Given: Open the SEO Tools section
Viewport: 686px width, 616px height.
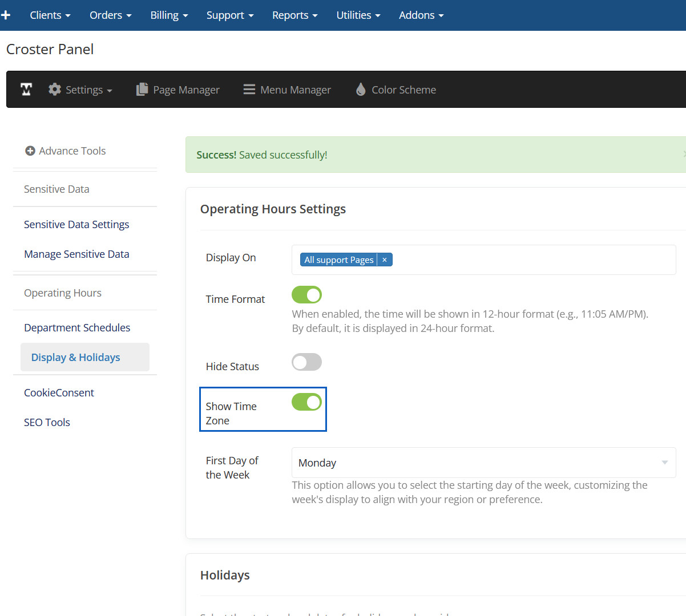Looking at the screenshot, I should coord(47,423).
